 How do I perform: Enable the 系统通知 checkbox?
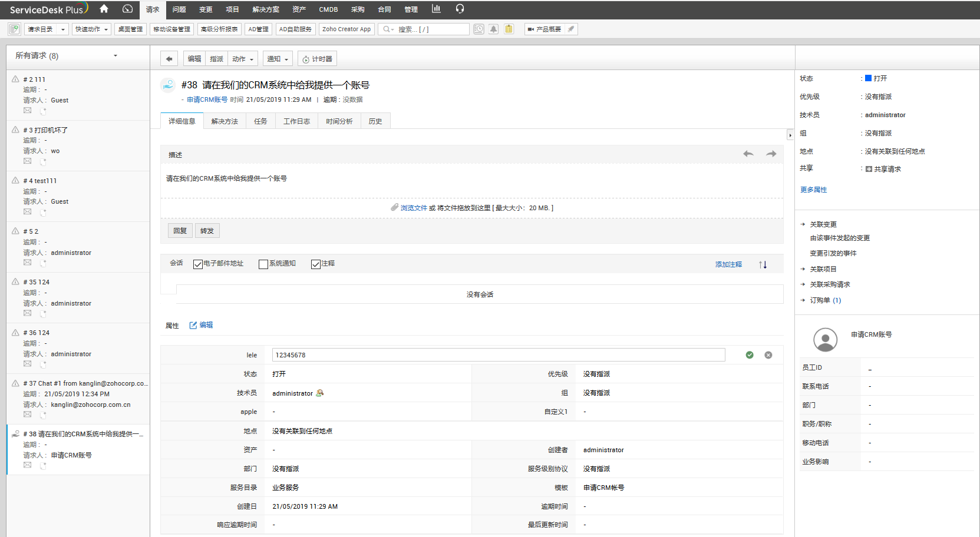coord(263,264)
